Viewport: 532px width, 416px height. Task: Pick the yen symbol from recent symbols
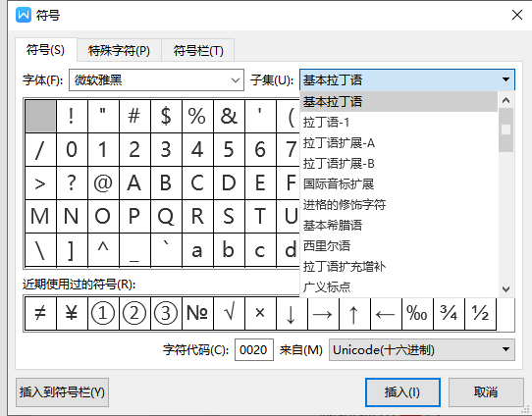pos(72,313)
